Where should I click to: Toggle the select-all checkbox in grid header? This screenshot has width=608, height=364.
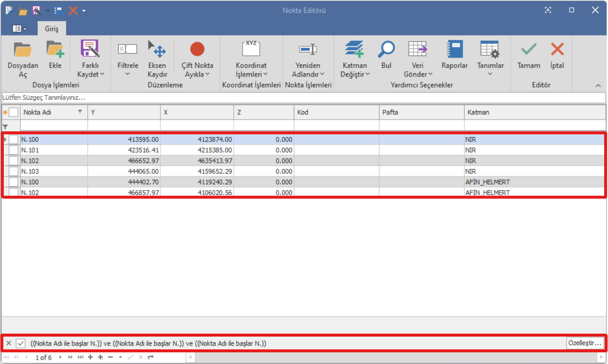tap(14, 112)
